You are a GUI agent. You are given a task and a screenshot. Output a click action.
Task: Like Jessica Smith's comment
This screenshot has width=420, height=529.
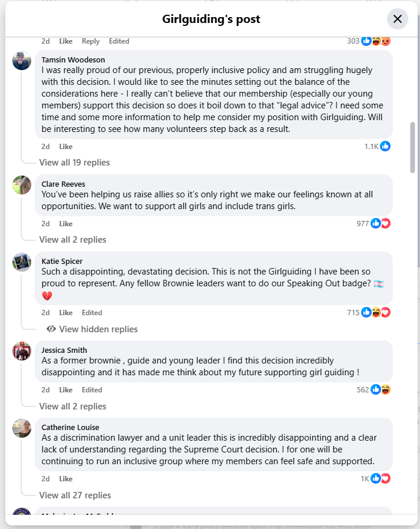(66, 390)
